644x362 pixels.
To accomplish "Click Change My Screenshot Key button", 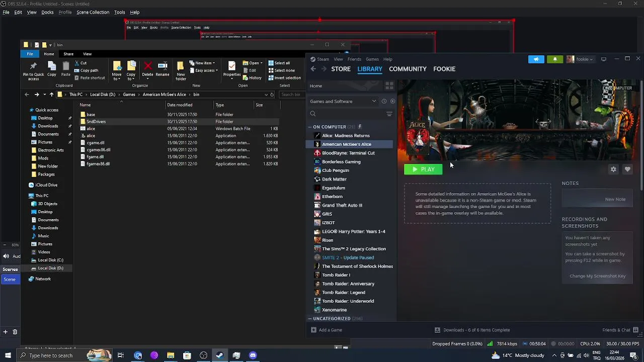I will coord(597,276).
